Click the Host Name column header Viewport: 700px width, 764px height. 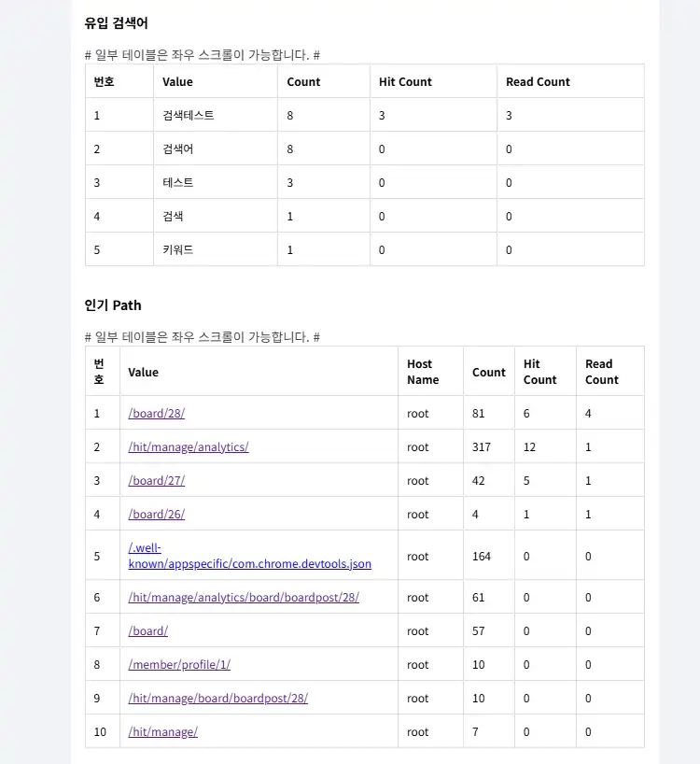[423, 372]
